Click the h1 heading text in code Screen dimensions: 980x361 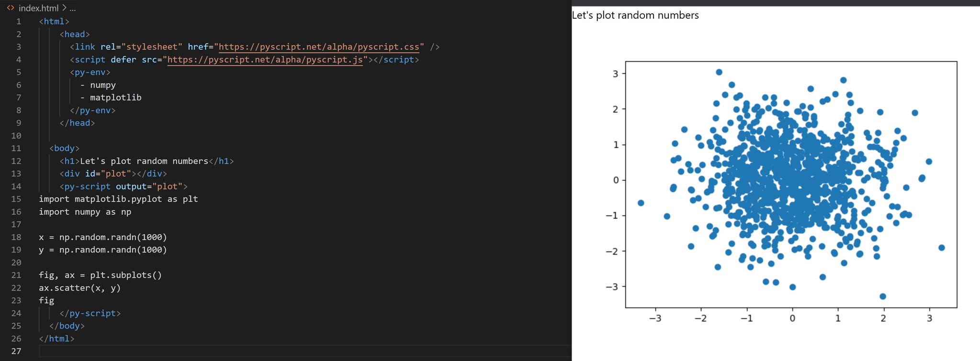tap(144, 161)
